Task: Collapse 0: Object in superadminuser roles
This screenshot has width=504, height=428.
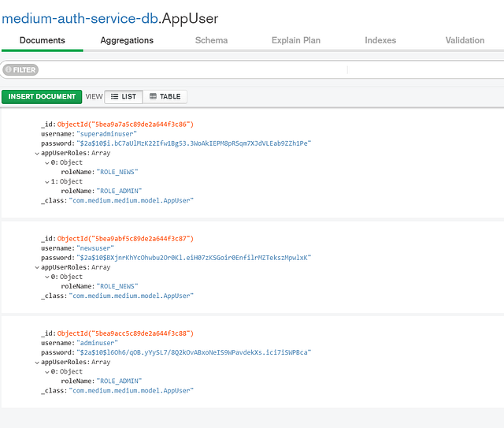Action: (46, 162)
